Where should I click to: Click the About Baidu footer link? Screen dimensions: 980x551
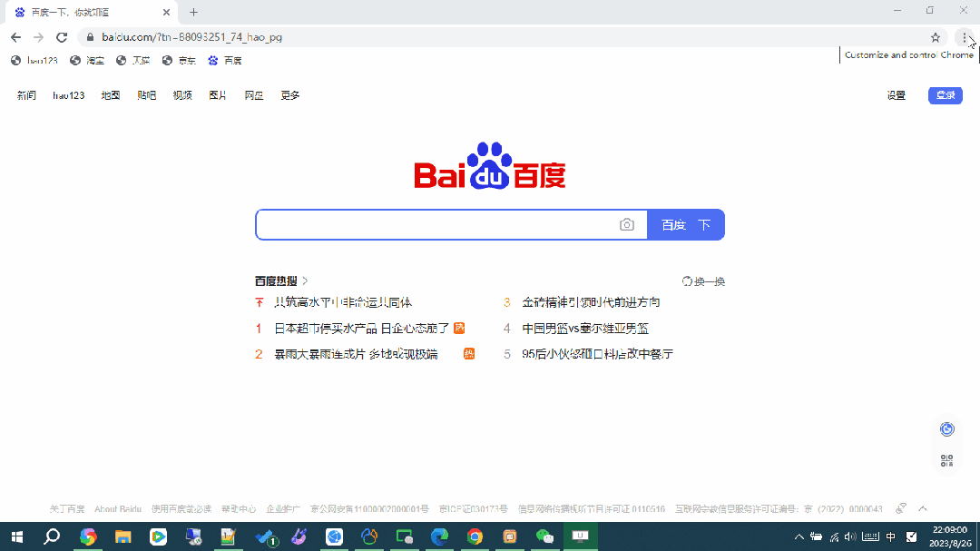tap(117, 509)
